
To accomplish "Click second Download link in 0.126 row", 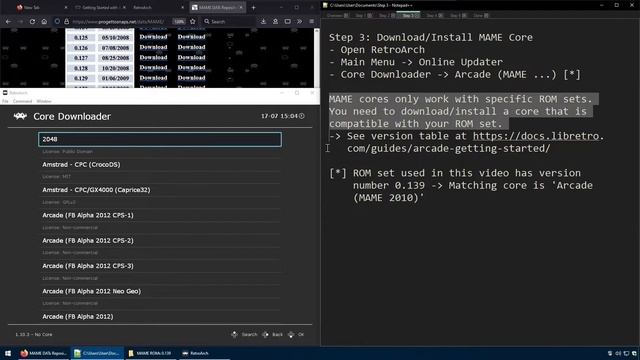I will click(x=191, y=47).
